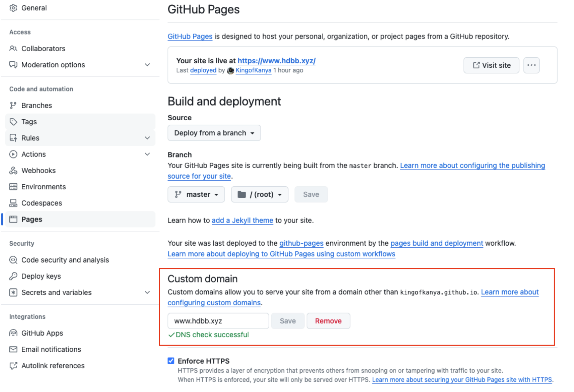Click the GitHub Pages intro link
The image size is (574, 392).
click(190, 36)
